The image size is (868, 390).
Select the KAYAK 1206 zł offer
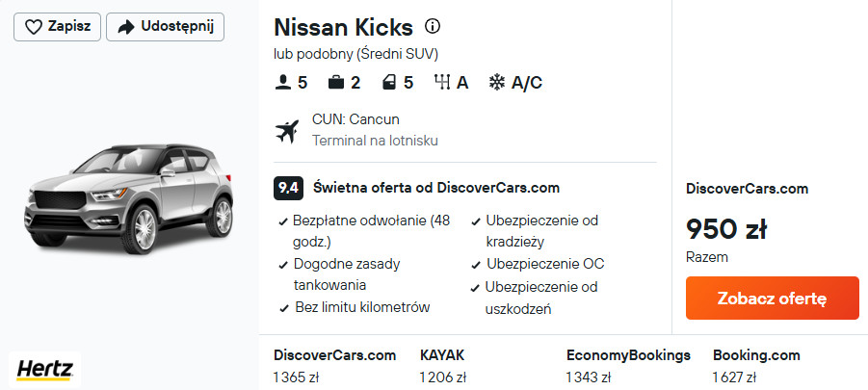[x=442, y=366]
